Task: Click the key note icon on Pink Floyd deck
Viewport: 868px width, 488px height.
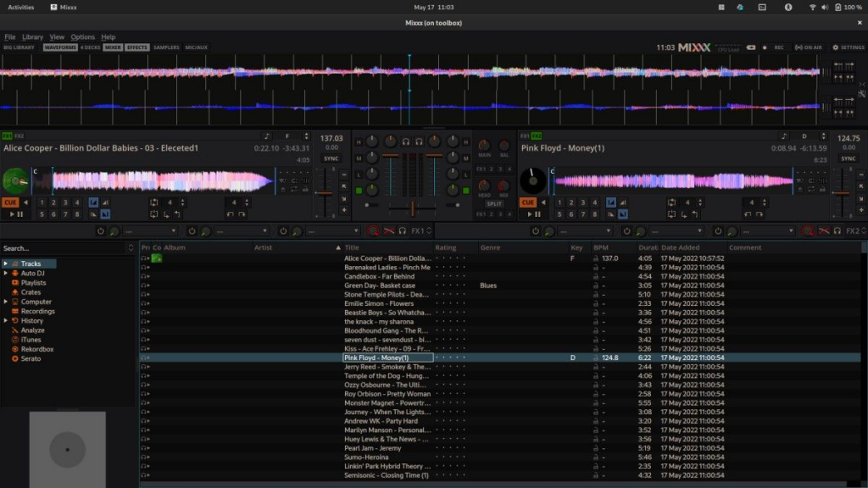Action: tap(783, 136)
